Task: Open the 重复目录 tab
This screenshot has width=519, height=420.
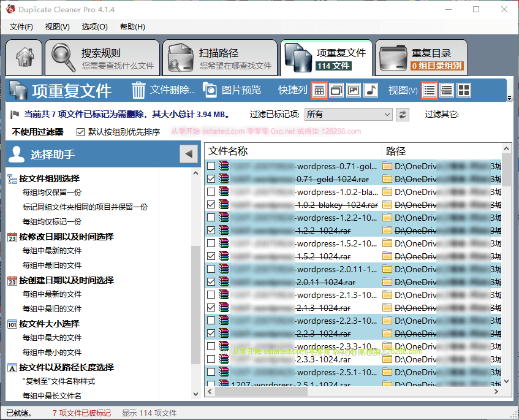Action: click(421, 58)
